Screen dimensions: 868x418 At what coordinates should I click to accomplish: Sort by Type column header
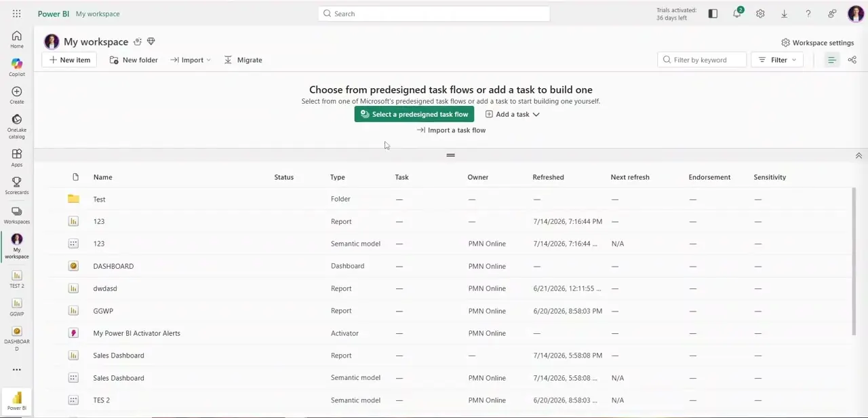click(x=337, y=177)
